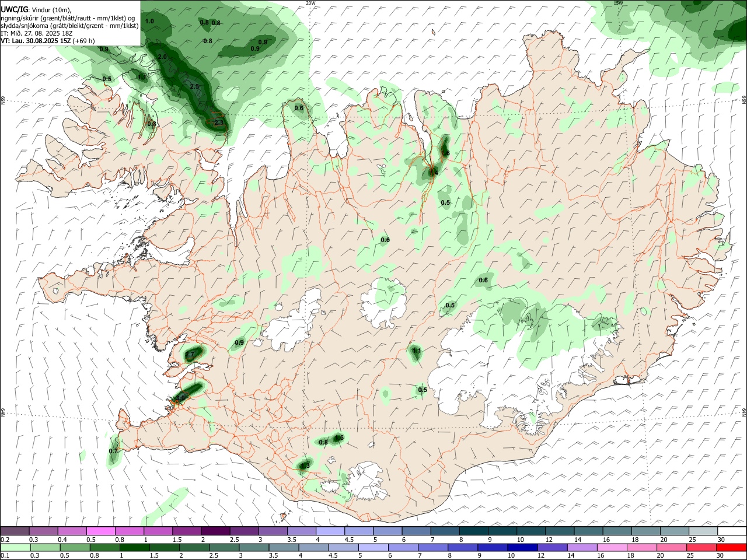Select the 0.8 green rain legend swatch

click(x=104, y=548)
